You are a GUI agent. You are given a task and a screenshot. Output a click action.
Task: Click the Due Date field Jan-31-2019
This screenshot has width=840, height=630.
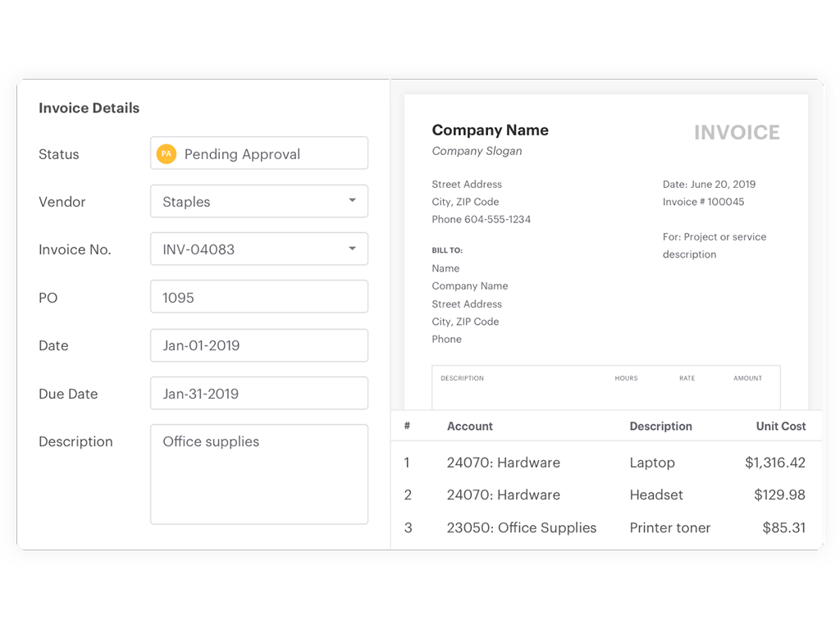258,394
